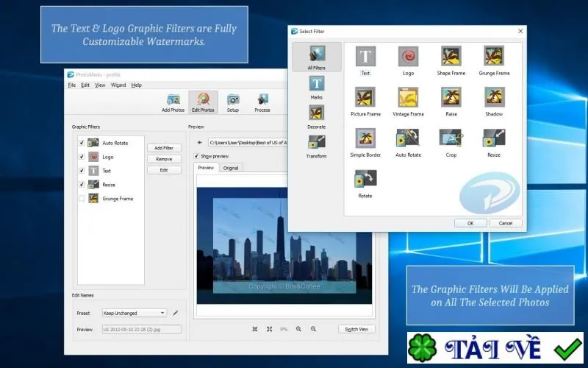Enable the Grunge Frame filter checkbox
588x368 pixels.
tap(82, 198)
